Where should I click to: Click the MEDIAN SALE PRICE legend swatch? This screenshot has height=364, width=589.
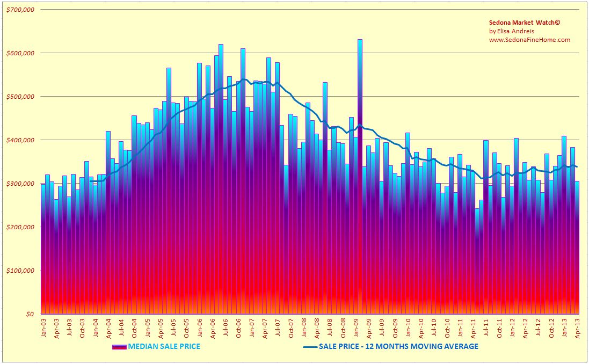tap(119, 347)
